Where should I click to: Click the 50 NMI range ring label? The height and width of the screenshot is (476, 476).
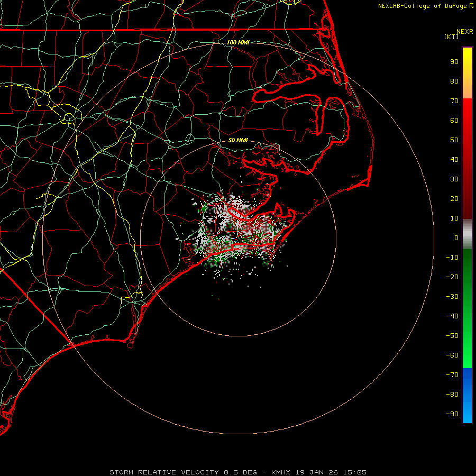point(238,140)
